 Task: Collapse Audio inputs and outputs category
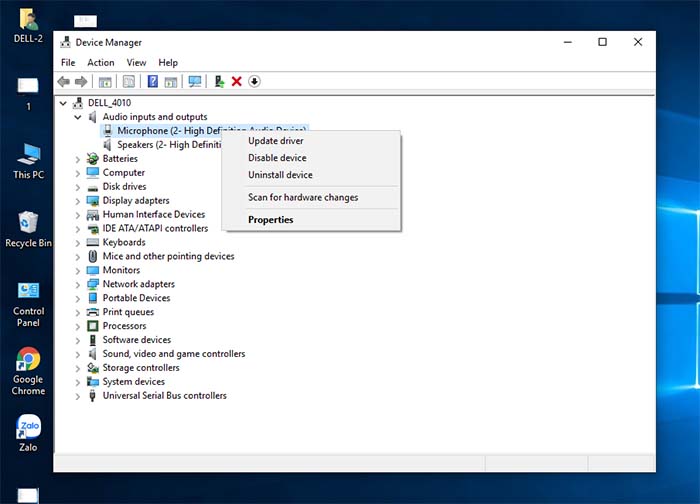click(78, 117)
